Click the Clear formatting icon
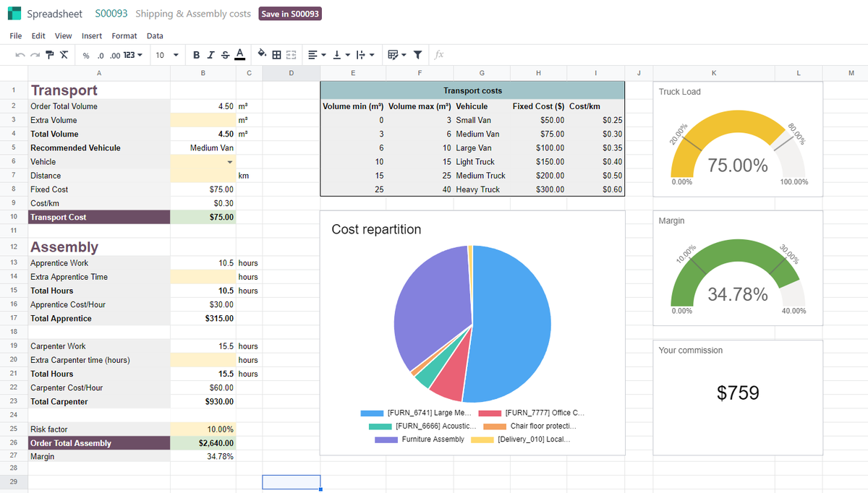868x493 pixels. coord(64,55)
